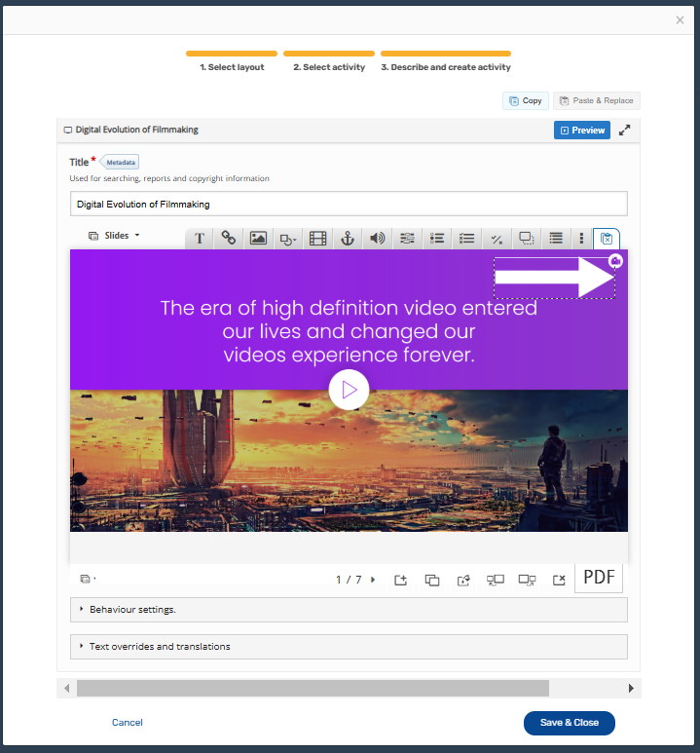Click the scrollbar right arrow
Viewport: 700px width, 753px height.
(x=631, y=688)
